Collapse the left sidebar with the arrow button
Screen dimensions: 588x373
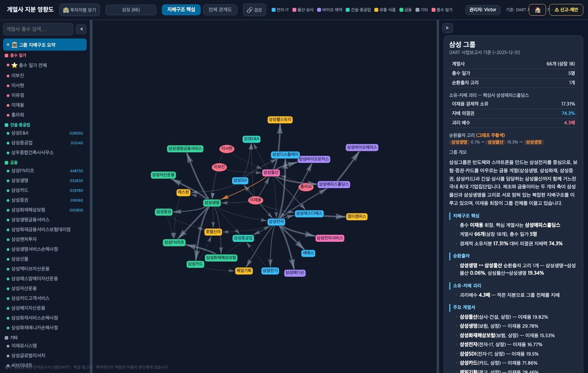pos(81,29)
